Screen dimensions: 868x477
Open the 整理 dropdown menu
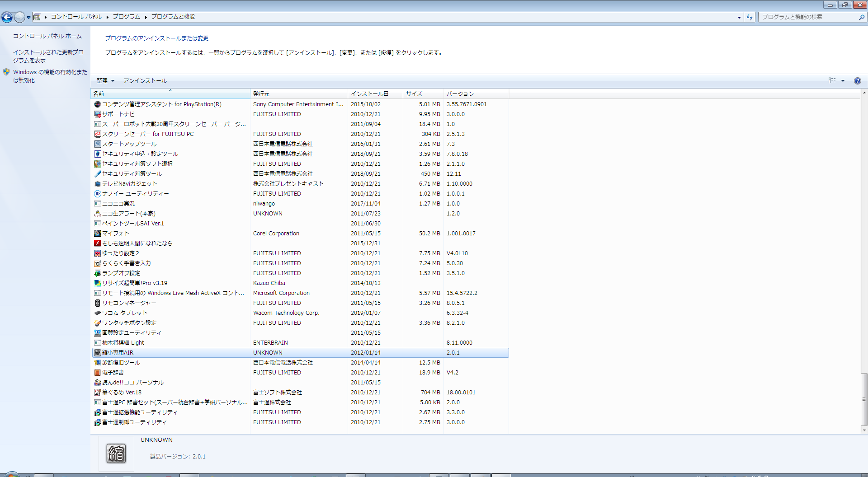click(105, 81)
